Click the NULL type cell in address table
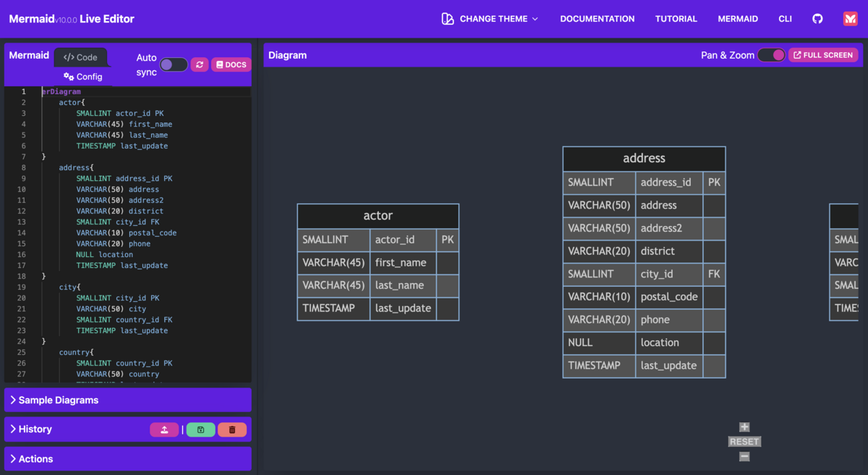Image resolution: width=868 pixels, height=475 pixels. click(x=599, y=342)
